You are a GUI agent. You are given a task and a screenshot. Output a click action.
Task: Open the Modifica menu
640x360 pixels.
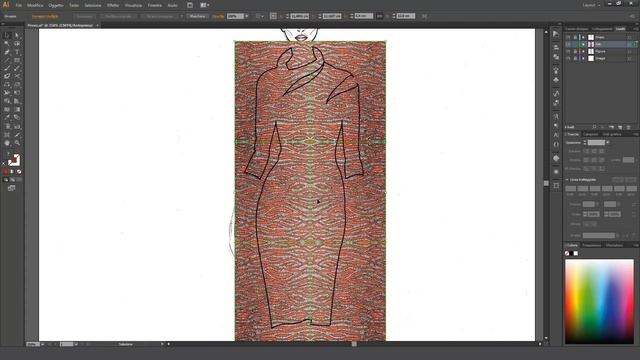[x=35, y=5]
